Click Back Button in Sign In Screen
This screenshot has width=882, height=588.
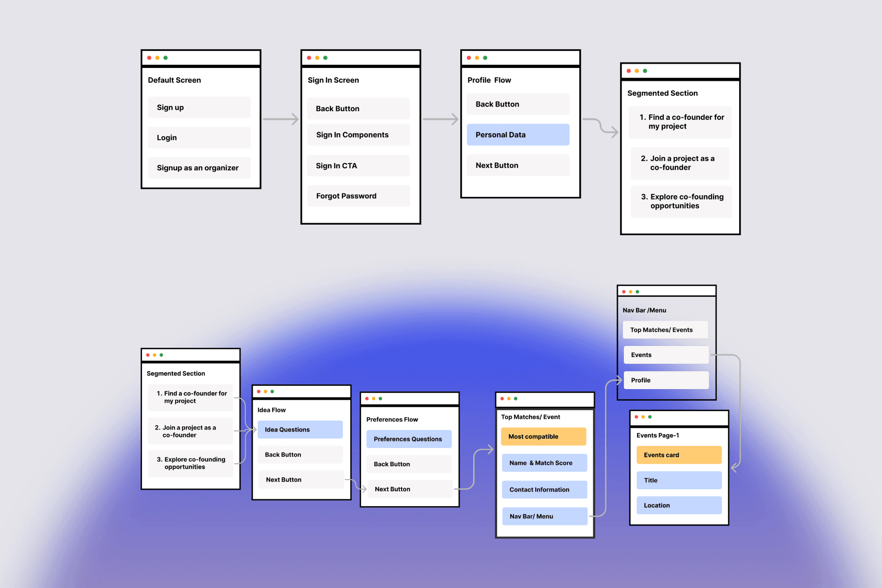[358, 108]
